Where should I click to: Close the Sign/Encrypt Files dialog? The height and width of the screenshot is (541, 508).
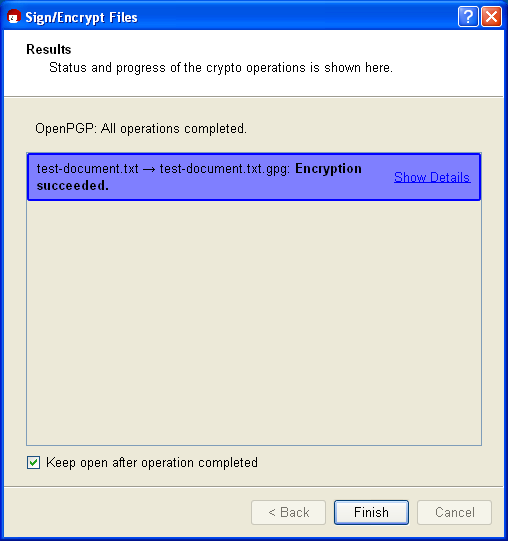click(x=491, y=16)
